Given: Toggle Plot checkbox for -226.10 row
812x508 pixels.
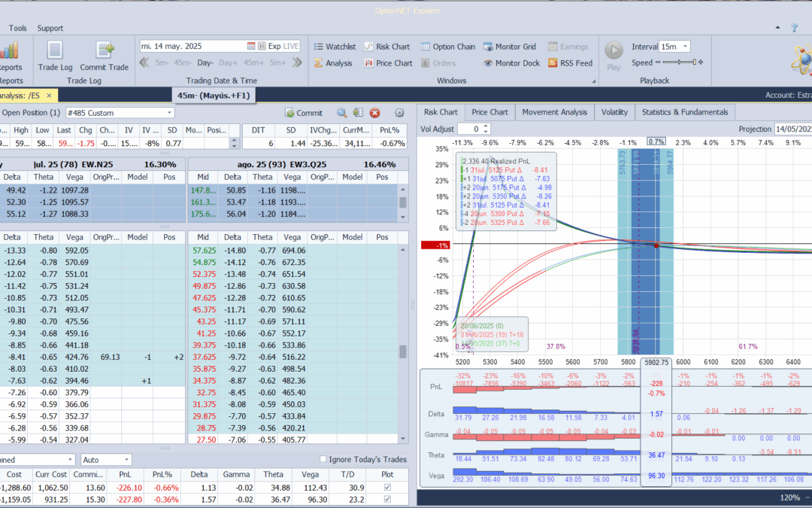Looking at the screenshot, I should click(387, 487).
